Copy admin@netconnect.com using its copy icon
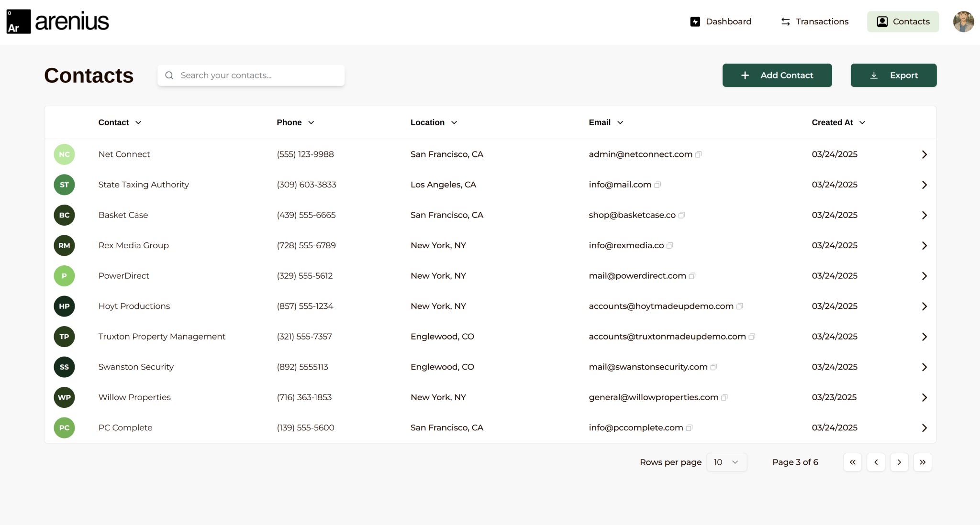Screen dimensions: 980x525 click(x=699, y=154)
